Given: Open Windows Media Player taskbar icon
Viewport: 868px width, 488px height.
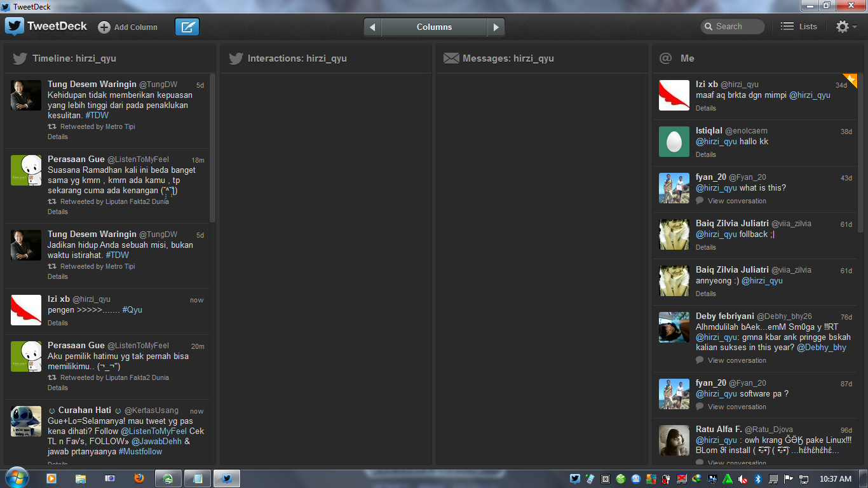Looking at the screenshot, I should point(51,478).
